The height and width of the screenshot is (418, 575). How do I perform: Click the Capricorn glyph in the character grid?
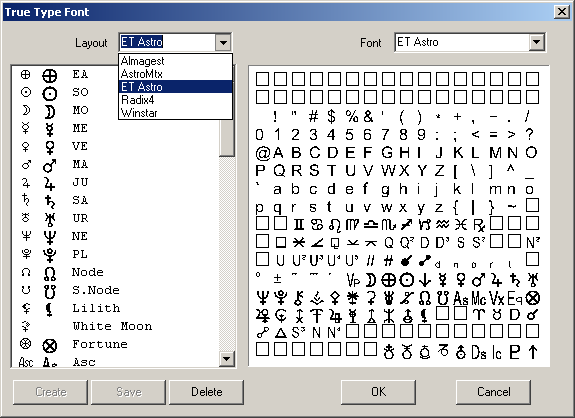pos(424,224)
